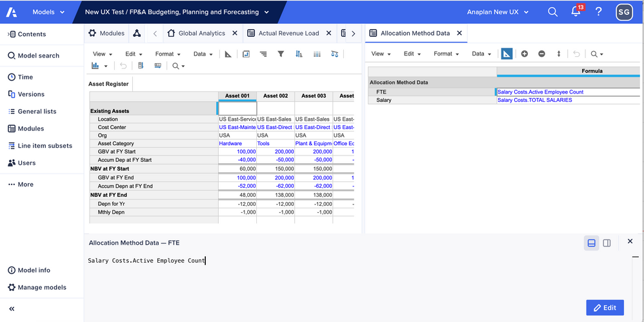
Task: Open Data menu in Allocation Method Data toolbar
Action: point(481,54)
